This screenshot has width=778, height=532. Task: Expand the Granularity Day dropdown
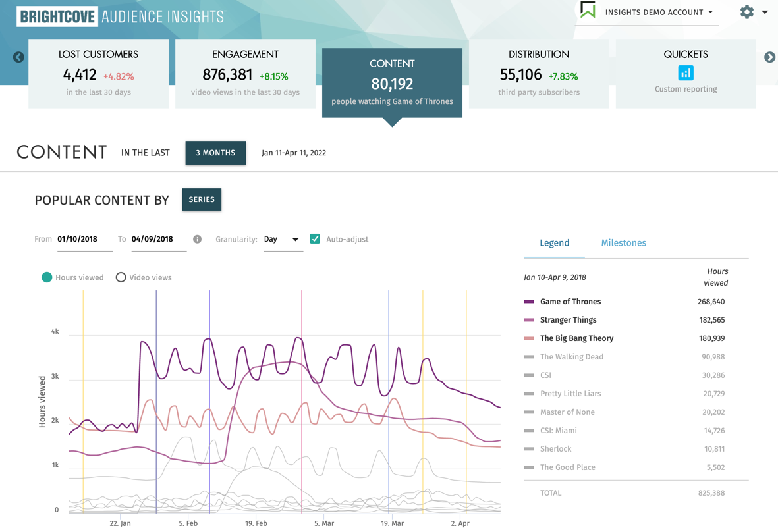coord(282,240)
